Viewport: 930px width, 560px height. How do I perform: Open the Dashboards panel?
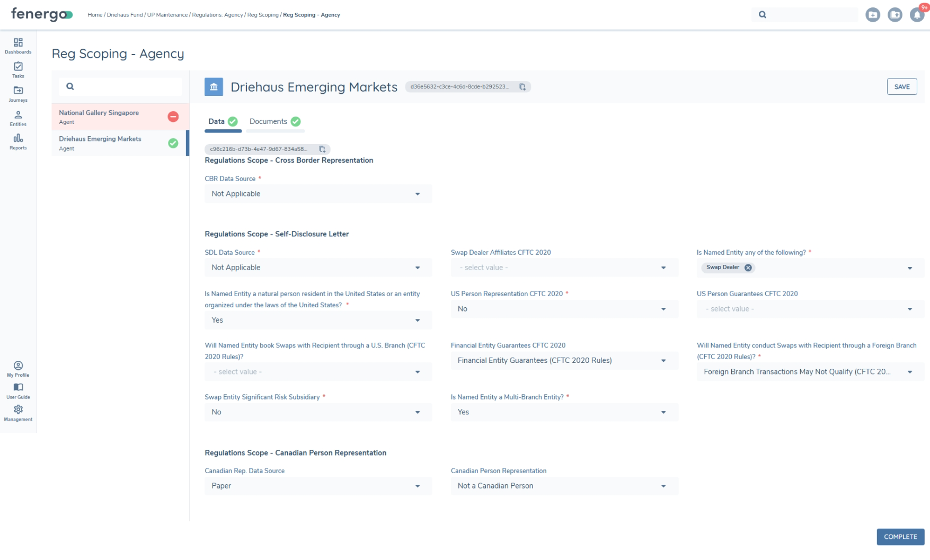pos(18,47)
